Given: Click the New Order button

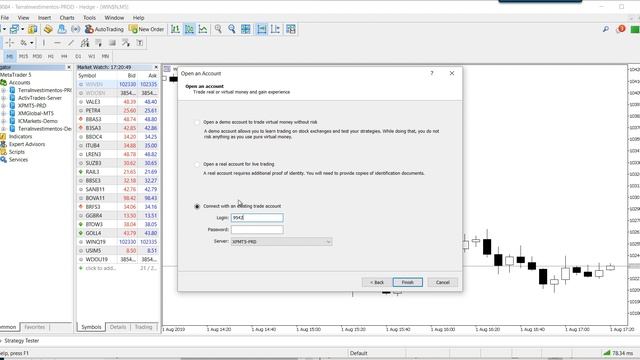Looking at the screenshot, I should [146, 29].
